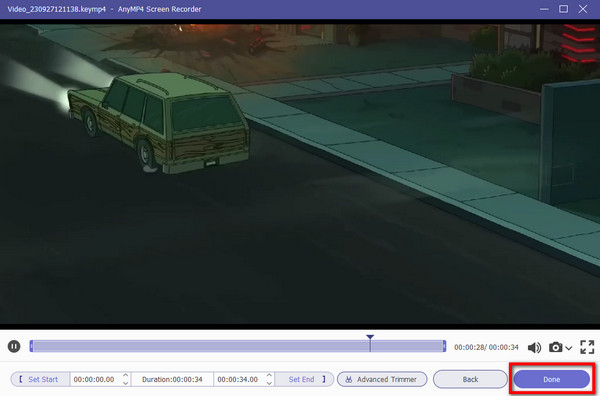This screenshot has height=396, width=600.
Task: Close the AnyMP4 Screen Recorder window
Action: point(583,9)
